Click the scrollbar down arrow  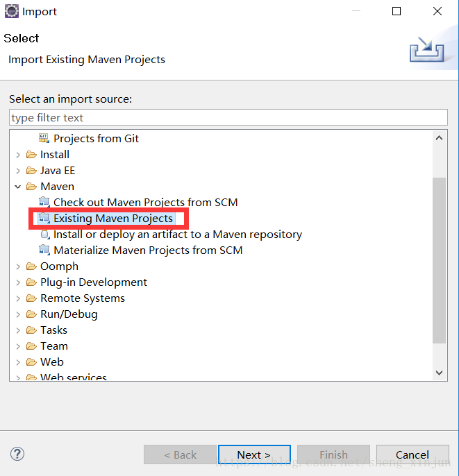click(440, 373)
